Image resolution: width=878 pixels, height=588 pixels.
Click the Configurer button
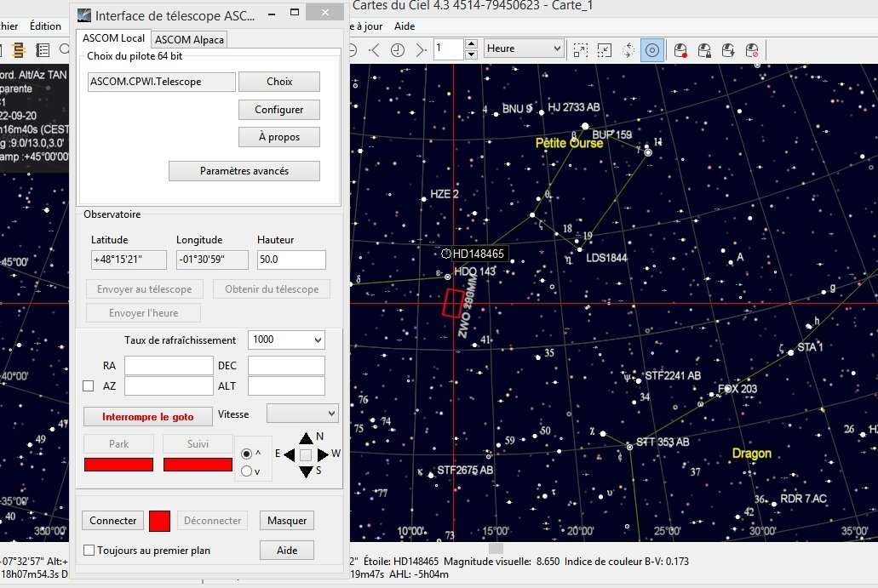point(279,110)
